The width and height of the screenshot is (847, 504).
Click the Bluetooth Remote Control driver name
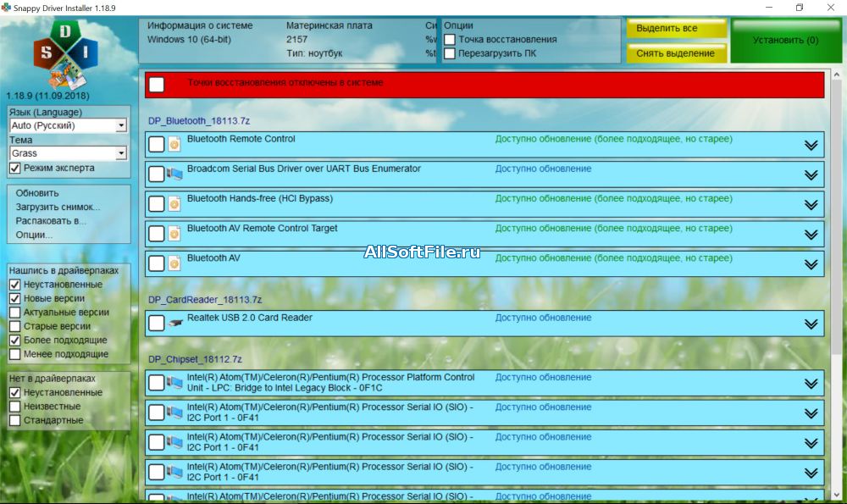coord(241,139)
